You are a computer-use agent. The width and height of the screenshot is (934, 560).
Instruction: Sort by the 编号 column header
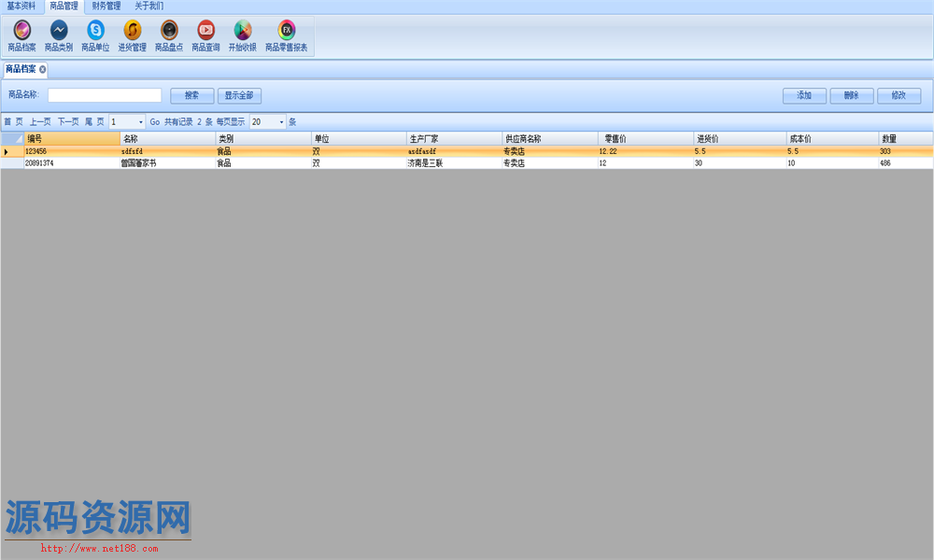pyautogui.click(x=72, y=139)
